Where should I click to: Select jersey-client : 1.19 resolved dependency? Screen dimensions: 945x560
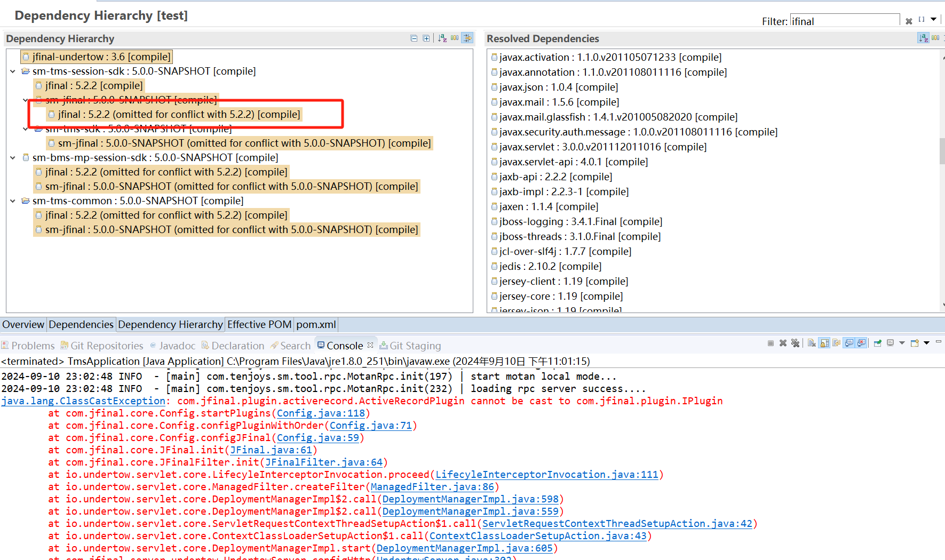click(560, 281)
